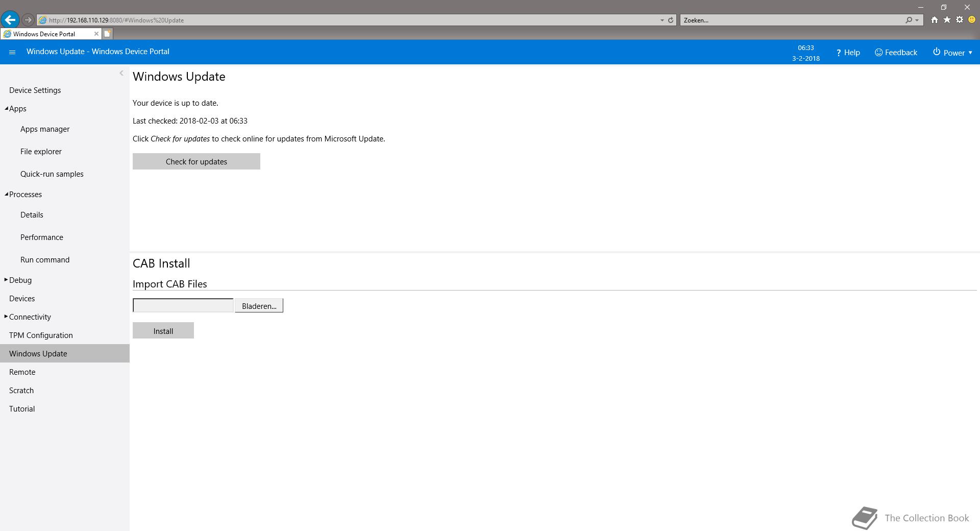
Task: Click the Bladeren browse button
Action: coord(259,305)
